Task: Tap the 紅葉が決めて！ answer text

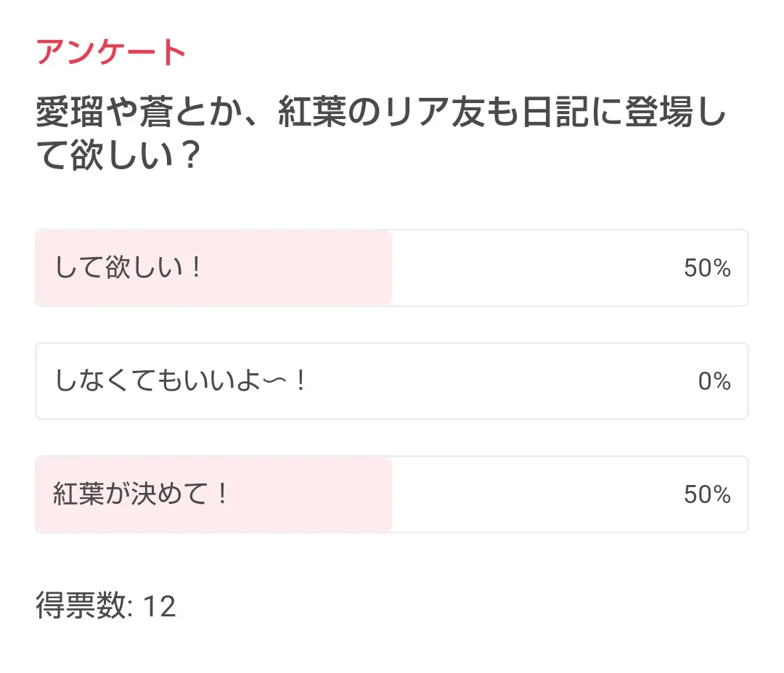Action: coord(141,495)
